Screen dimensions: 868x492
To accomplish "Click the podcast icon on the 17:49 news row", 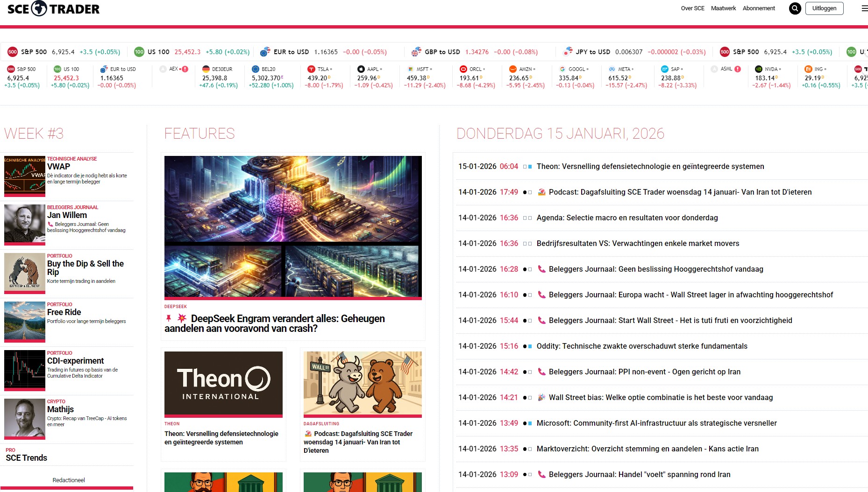I will click(541, 192).
